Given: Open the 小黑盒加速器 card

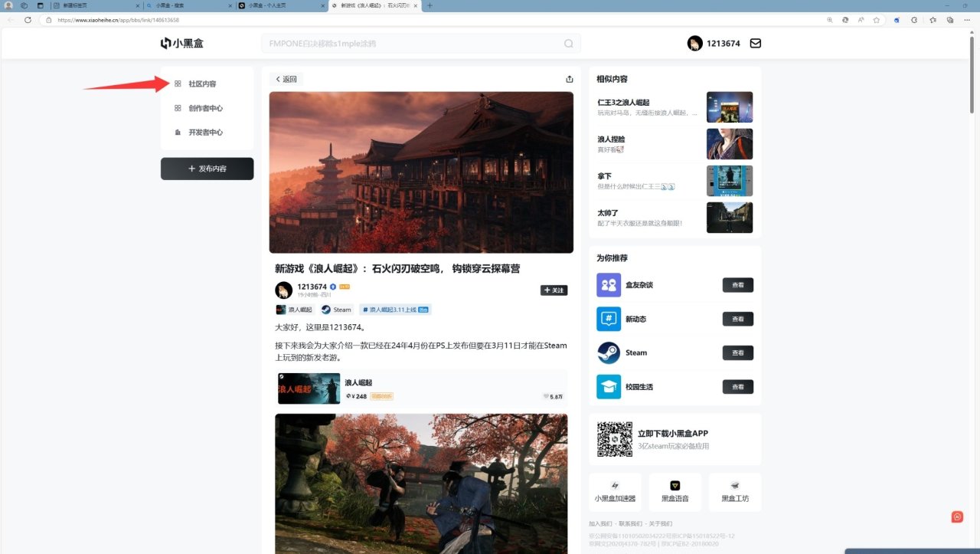Looking at the screenshot, I should point(615,492).
